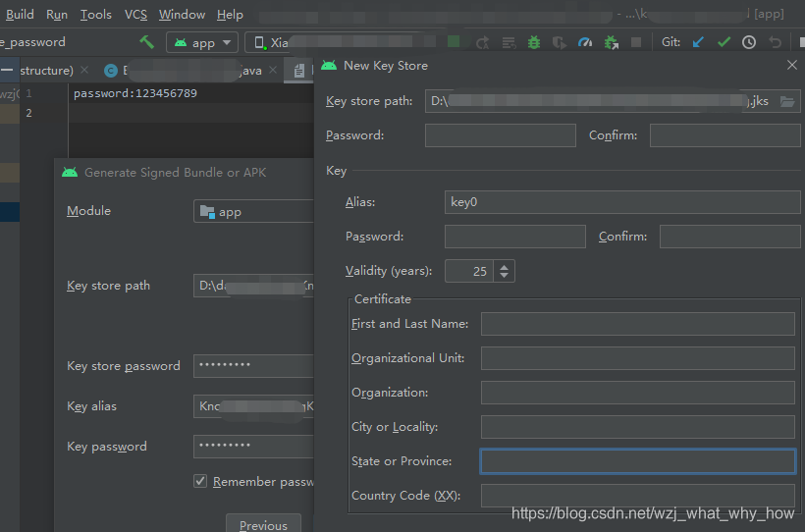This screenshot has height=532, width=805.
Task: Click the collapse minus icon beside structure) tab
Action: tap(7, 70)
